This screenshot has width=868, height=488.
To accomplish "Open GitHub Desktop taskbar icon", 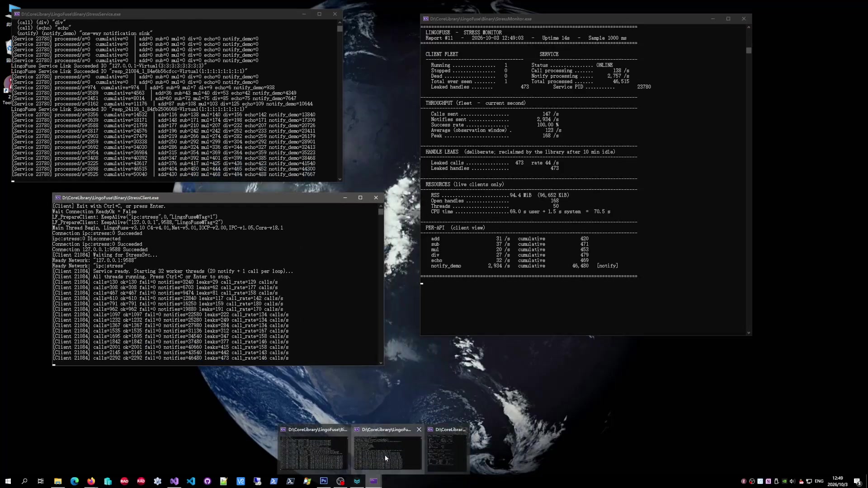I will pyautogui.click(x=208, y=481).
